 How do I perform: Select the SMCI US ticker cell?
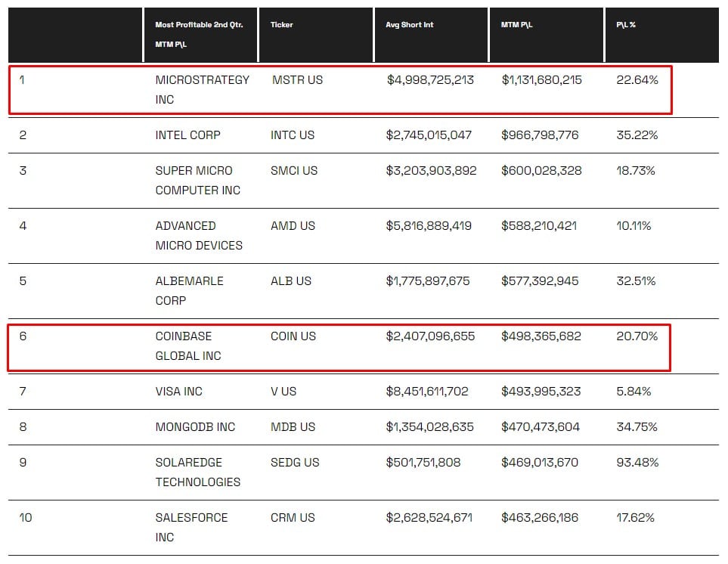tap(294, 171)
